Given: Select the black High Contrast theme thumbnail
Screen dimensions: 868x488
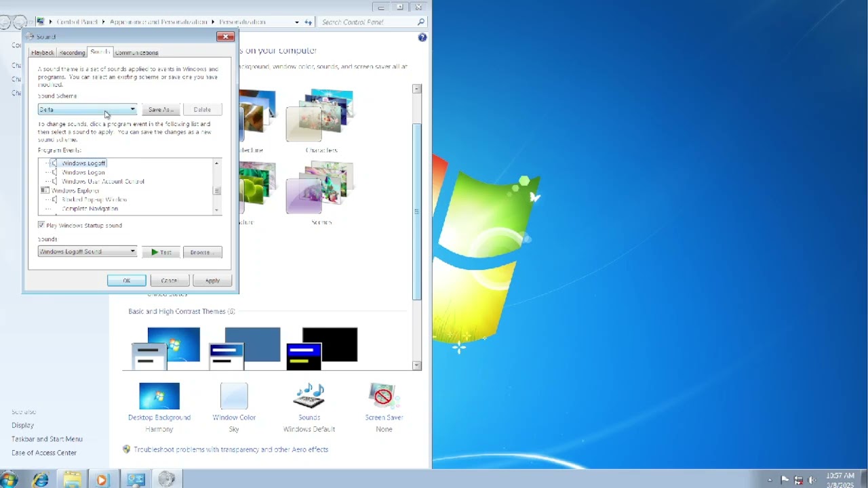Looking at the screenshot, I should coord(321,348).
